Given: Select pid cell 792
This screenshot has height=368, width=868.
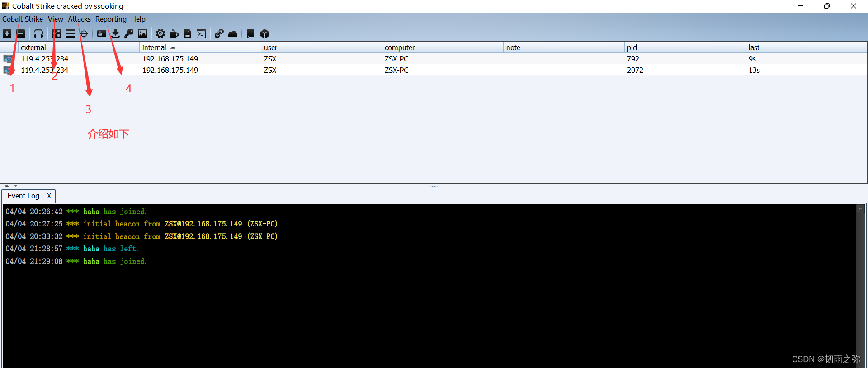Looking at the screenshot, I should (633, 59).
